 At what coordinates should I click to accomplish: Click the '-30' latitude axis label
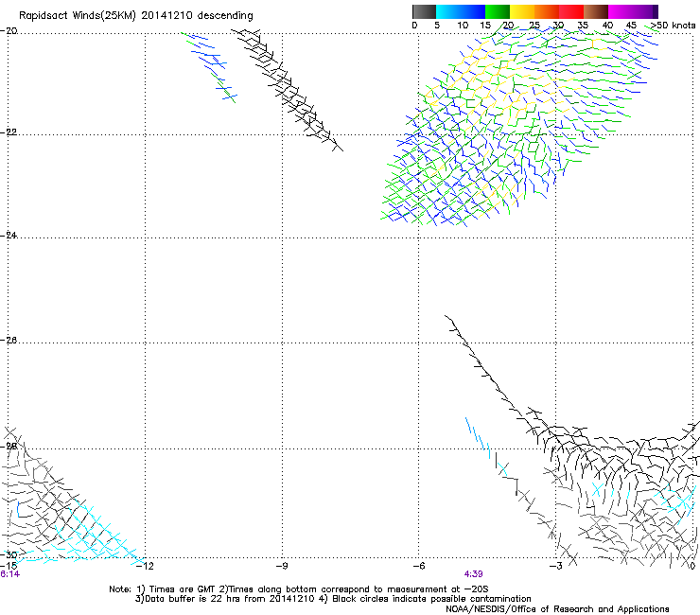click(x=9, y=554)
